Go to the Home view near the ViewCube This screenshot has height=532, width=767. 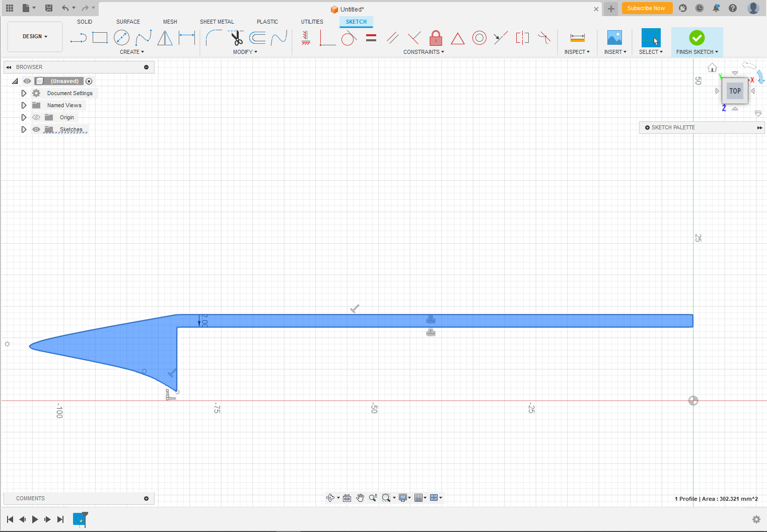(712, 67)
